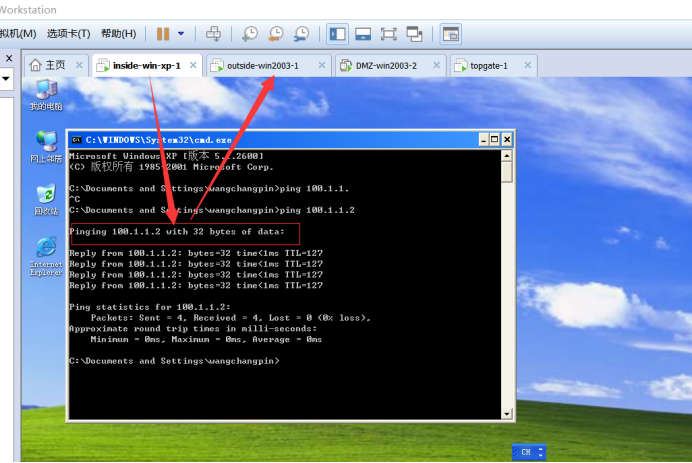The width and height of the screenshot is (692, 463).
Task: Expand the library panel dropdown arrow
Action: click(6, 79)
